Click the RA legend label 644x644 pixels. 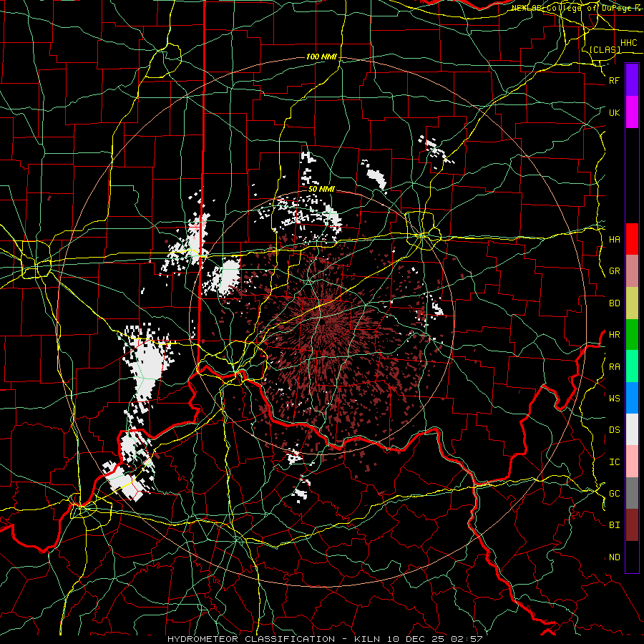click(x=615, y=367)
